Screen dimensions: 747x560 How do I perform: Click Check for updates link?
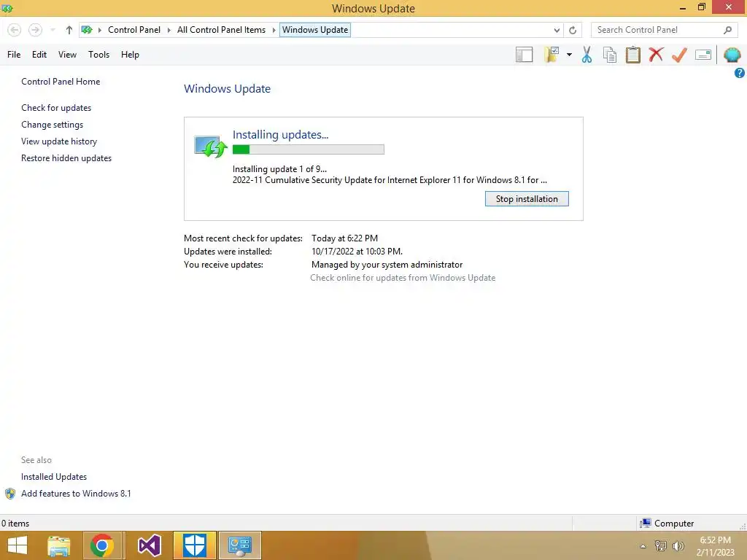coord(56,108)
